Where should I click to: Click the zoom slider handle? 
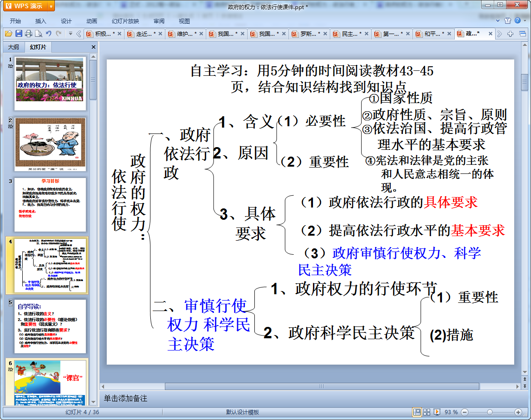tap(490, 412)
